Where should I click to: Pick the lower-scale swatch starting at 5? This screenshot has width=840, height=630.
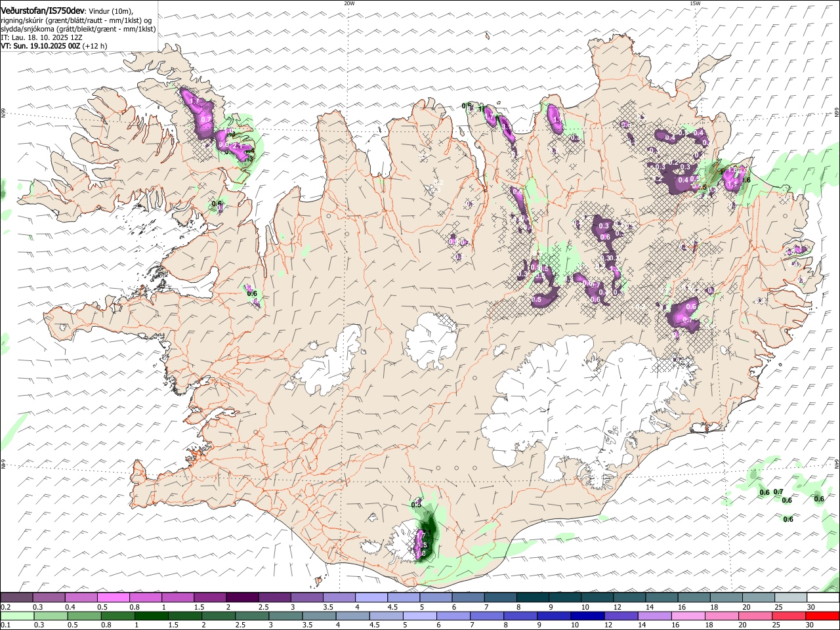[x=420, y=616]
